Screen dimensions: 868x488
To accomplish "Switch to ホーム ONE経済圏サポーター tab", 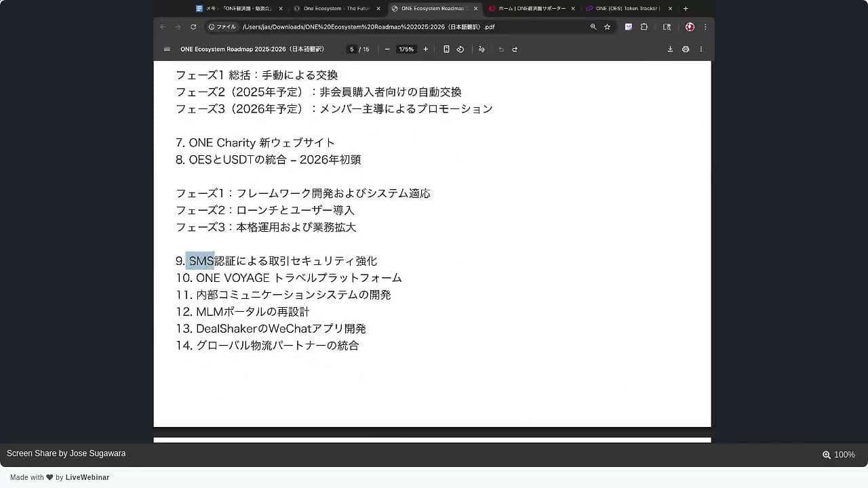I will (532, 9).
